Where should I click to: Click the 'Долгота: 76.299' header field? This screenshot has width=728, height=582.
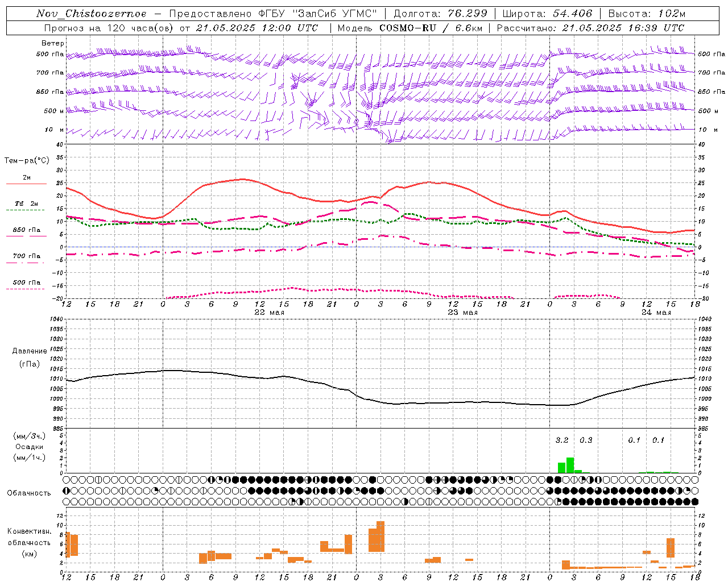[440, 14]
